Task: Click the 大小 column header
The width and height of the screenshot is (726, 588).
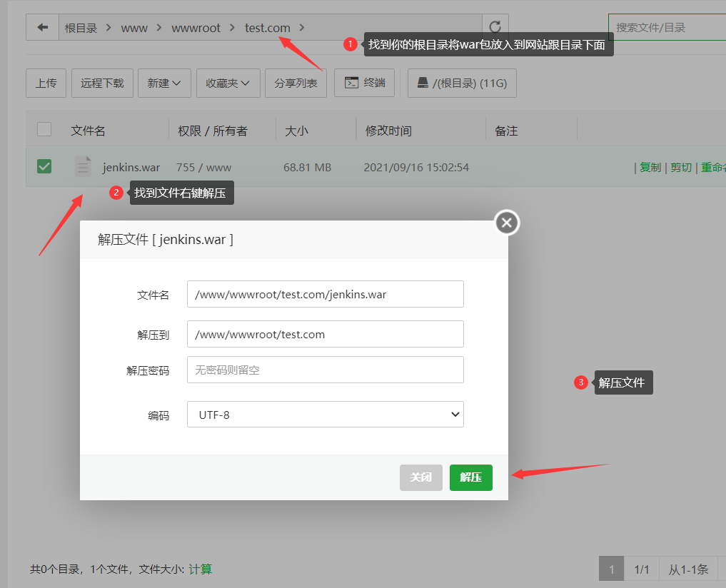Action: (x=296, y=131)
